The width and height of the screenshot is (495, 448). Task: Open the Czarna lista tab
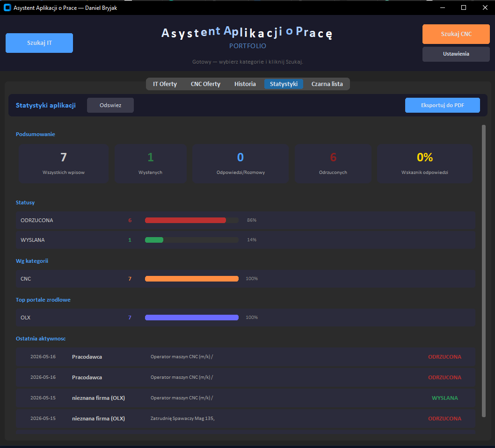coord(327,84)
